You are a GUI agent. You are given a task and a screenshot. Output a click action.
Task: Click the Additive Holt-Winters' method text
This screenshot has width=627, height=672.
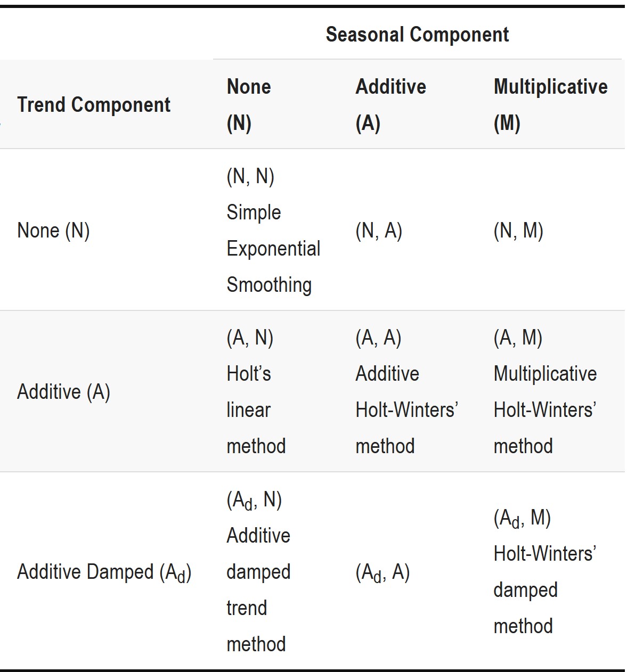click(406, 410)
